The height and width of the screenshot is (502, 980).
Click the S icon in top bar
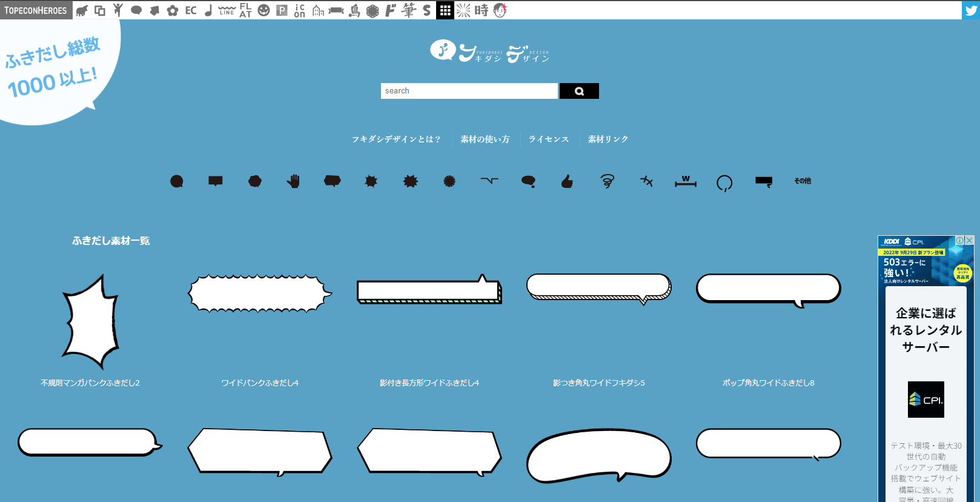tap(427, 10)
